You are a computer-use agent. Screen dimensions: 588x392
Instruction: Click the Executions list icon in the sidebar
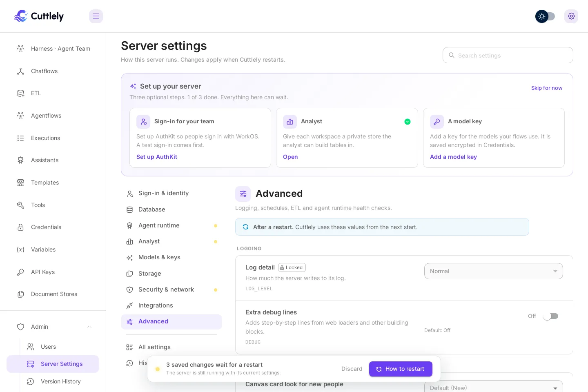[x=20, y=138]
